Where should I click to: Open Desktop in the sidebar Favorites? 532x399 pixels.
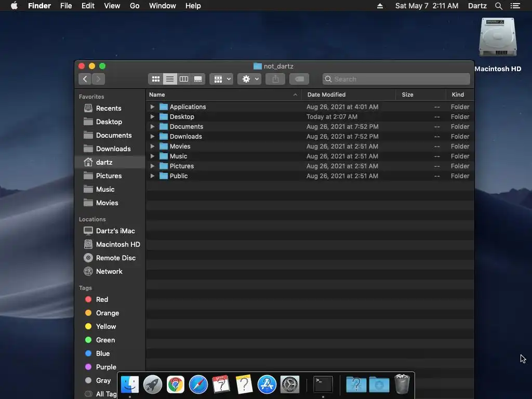pos(110,122)
